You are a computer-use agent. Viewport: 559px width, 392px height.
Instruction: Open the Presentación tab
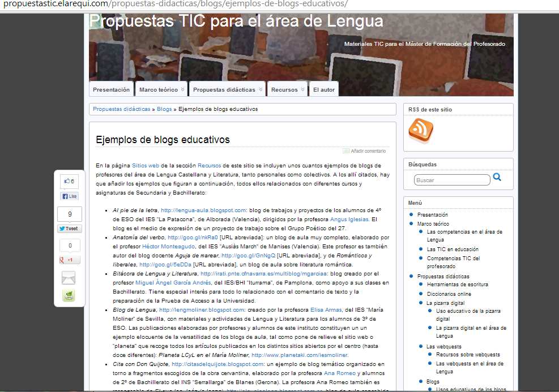(111, 89)
